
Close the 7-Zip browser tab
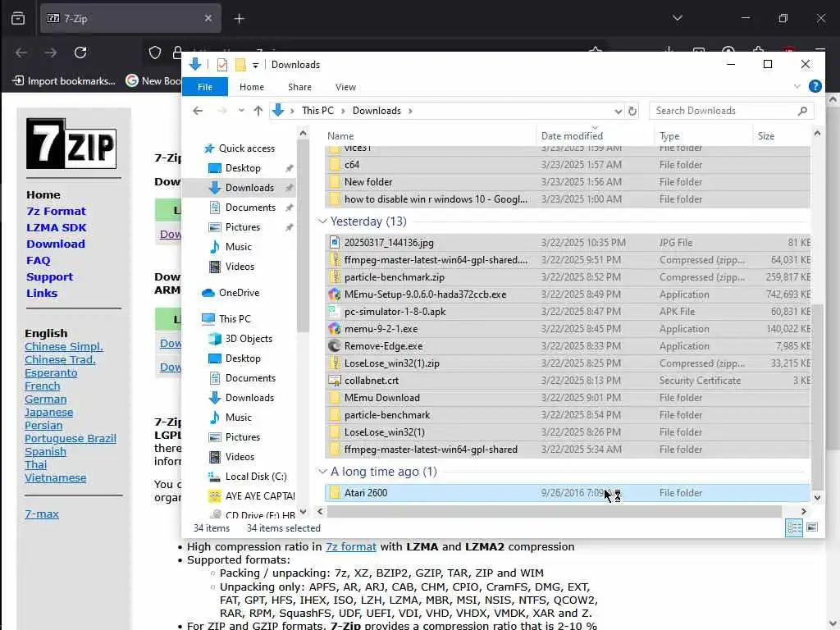(x=208, y=18)
